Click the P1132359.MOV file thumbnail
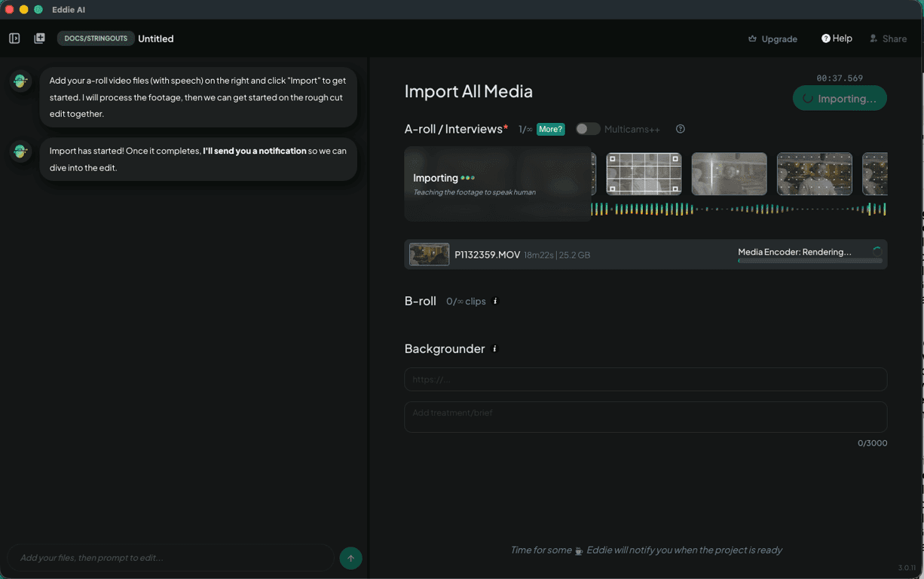Image resolution: width=924 pixels, height=579 pixels. tap(429, 255)
